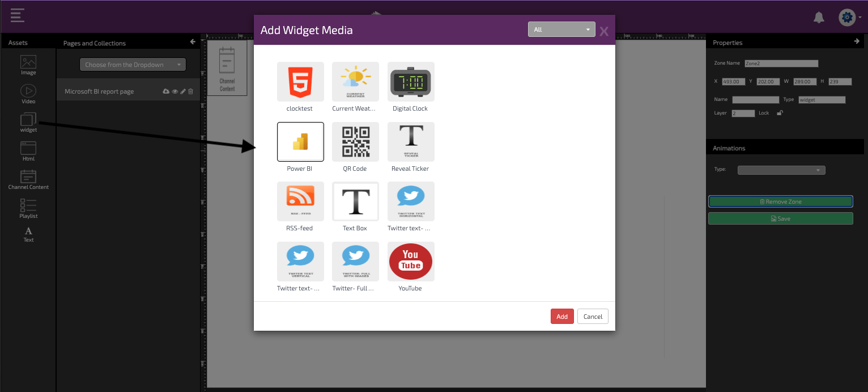Collapse the Pages and Collections panel
This screenshot has height=392, width=868.
(x=193, y=41)
